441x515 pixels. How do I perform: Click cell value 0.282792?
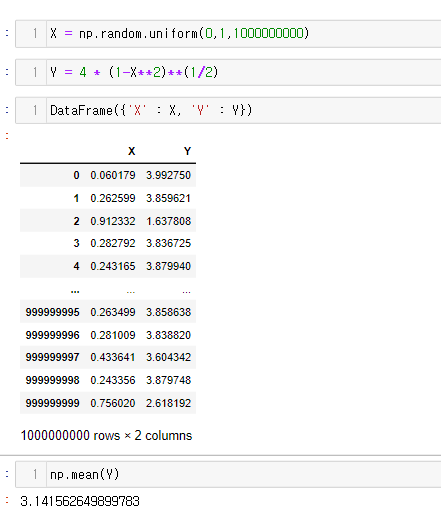[113, 243]
